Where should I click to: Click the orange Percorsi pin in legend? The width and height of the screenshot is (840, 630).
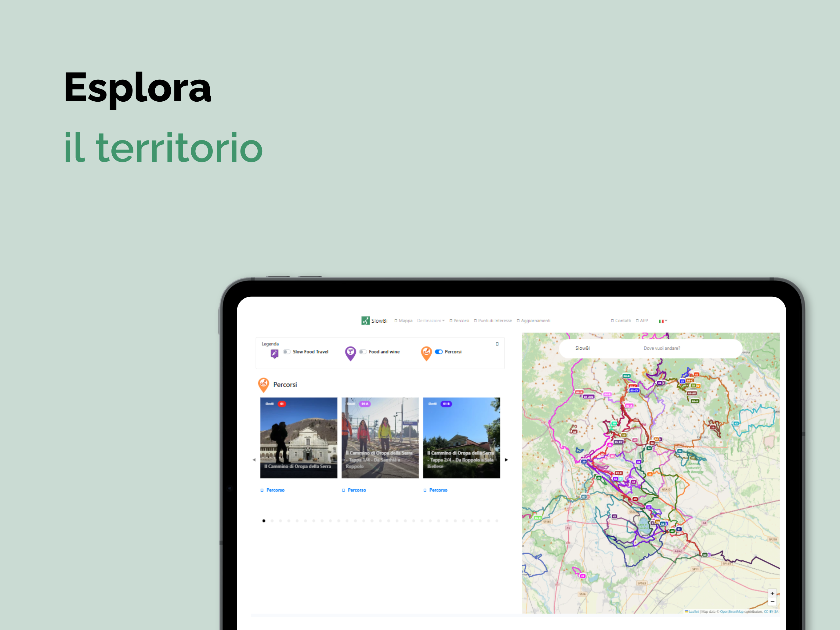(426, 353)
